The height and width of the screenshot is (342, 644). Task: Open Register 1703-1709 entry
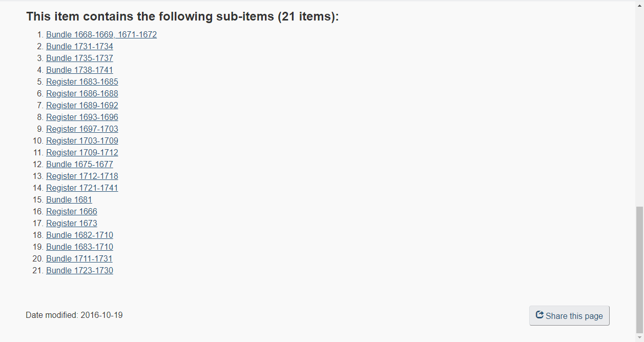(82, 141)
